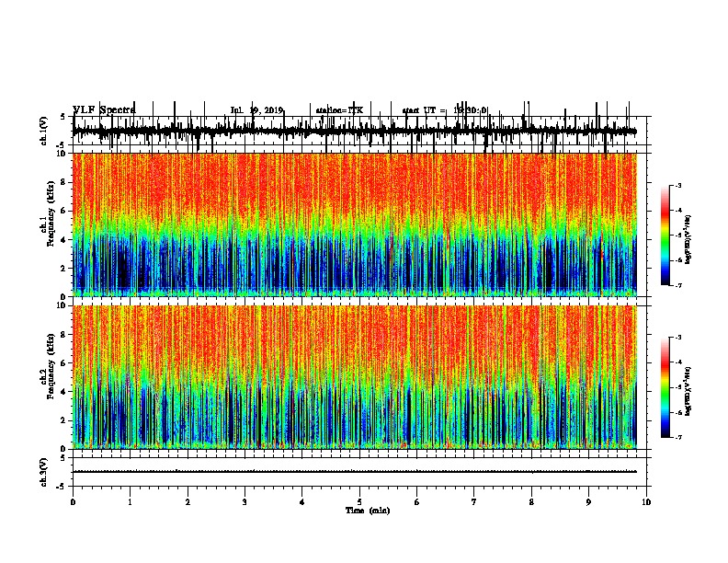Click time axis tick label "10"

tap(646, 502)
